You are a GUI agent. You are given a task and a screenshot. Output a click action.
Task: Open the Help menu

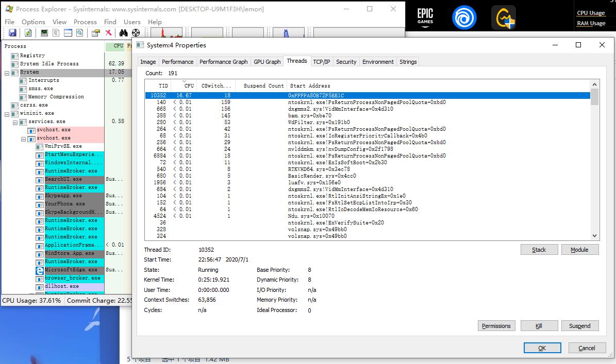(155, 22)
